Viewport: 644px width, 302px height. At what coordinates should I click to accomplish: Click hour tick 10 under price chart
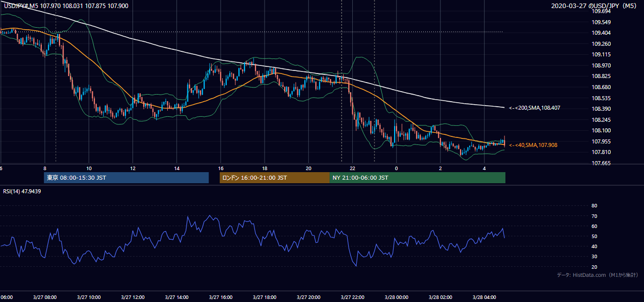tap(89, 168)
